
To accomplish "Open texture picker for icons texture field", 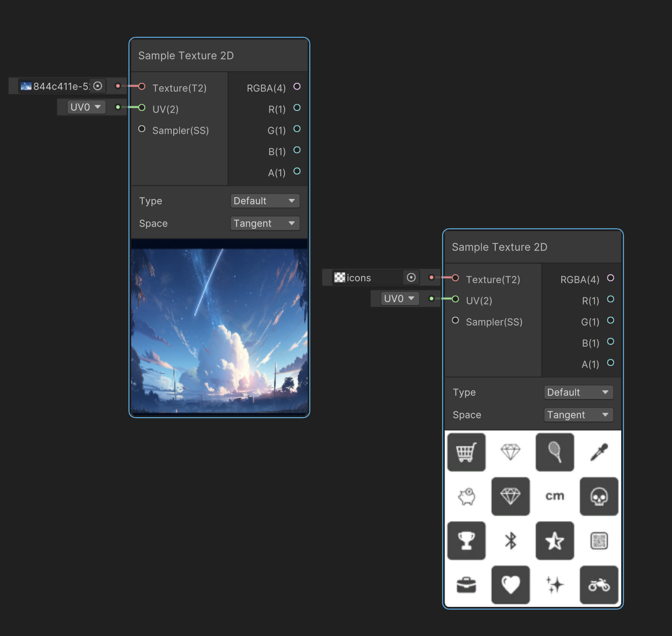I will [411, 277].
